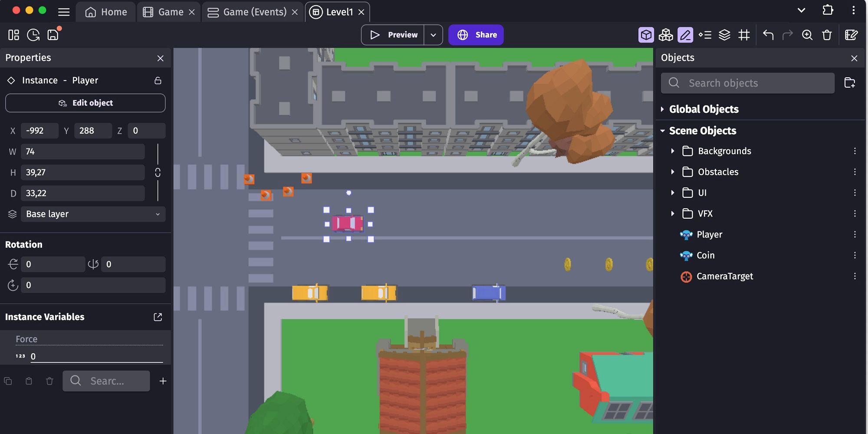Add a new instance variable
Viewport: 868px width, 434px height.
click(163, 381)
